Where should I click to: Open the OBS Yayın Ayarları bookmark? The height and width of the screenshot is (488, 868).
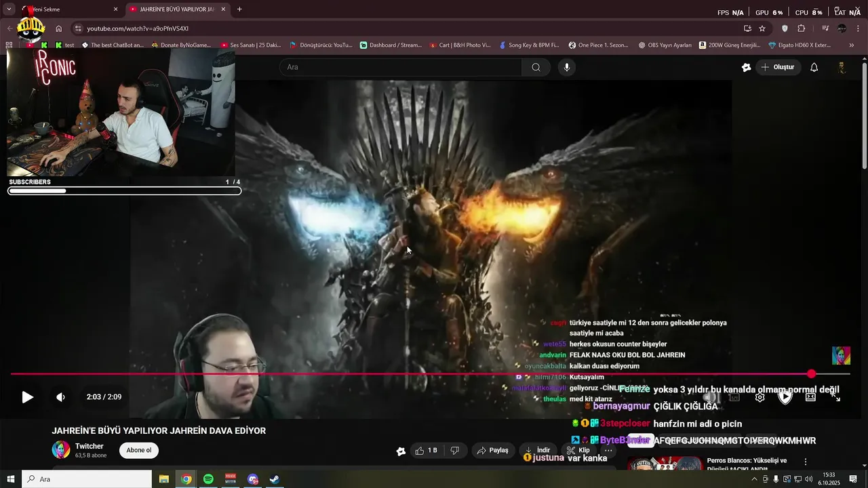[x=665, y=45]
